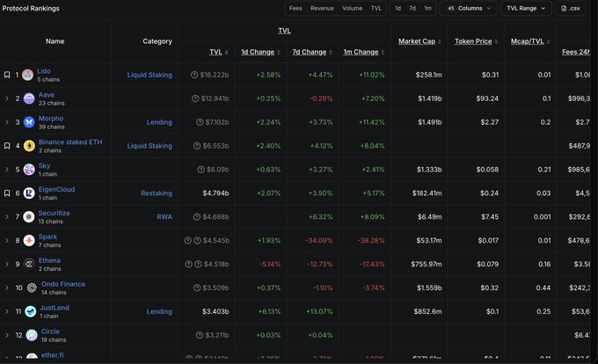This screenshot has height=364, width=598.
Task: Click the help icon beside Circle TVL
Action: 200,335
